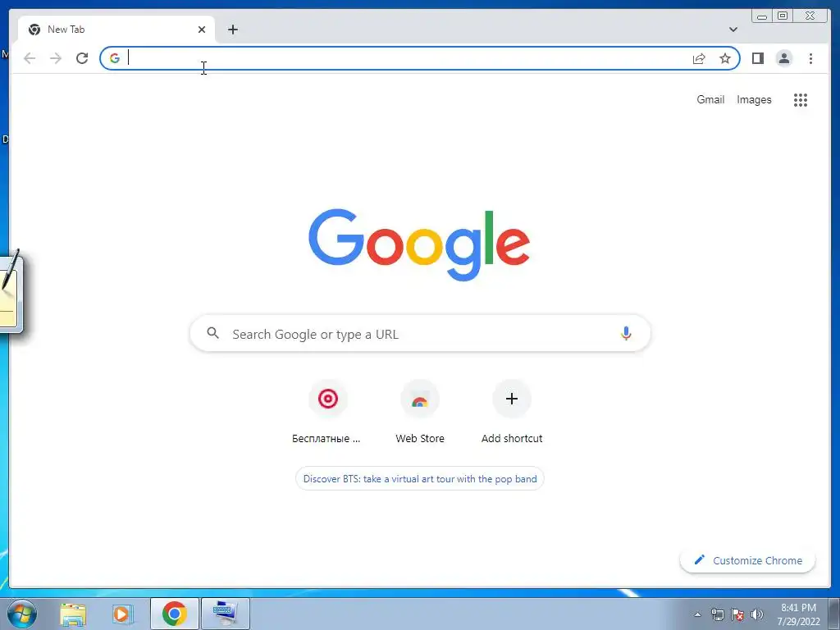The height and width of the screenshot is (630, 840).
Task: Open the Windows Start menu
Action: click(x=21, y=614)
